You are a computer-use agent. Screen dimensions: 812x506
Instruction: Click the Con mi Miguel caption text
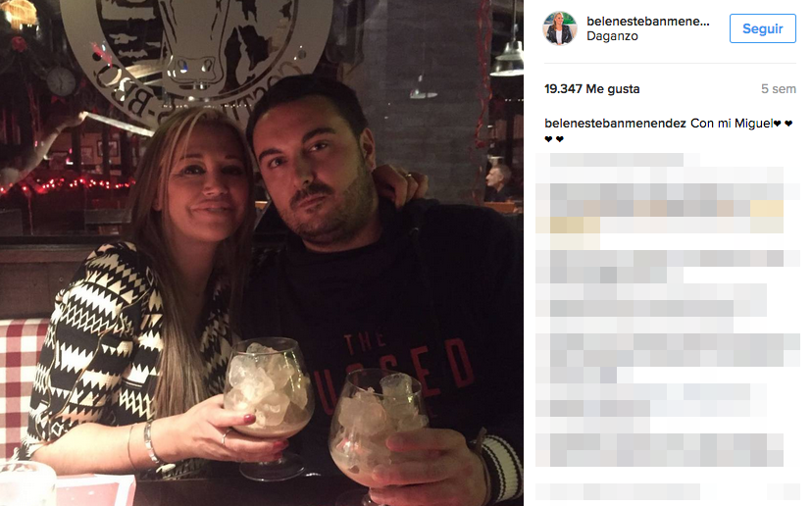732,124
